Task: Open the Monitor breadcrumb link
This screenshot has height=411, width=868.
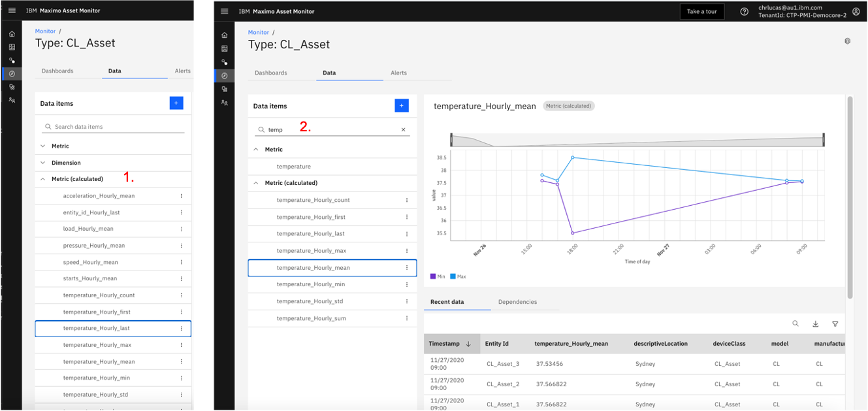Action: coord(258,31)
